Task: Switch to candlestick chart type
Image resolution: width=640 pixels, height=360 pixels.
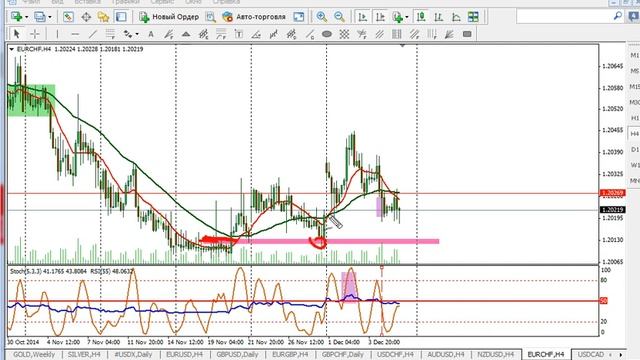Action: tap(421, 17)
